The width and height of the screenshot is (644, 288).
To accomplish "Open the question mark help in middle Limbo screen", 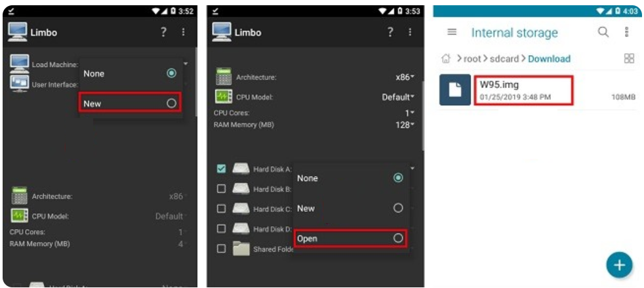I will (x=390, y=32).
